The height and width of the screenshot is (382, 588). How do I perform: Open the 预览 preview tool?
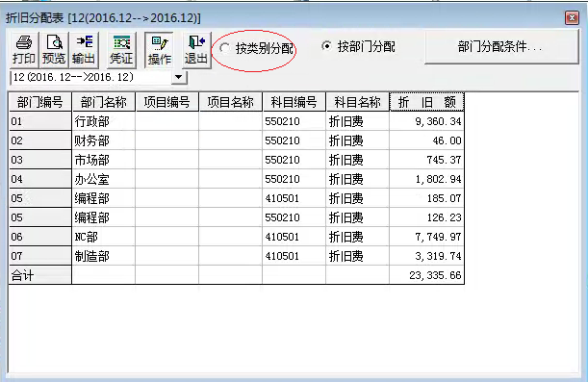click(x=54, y=50)
